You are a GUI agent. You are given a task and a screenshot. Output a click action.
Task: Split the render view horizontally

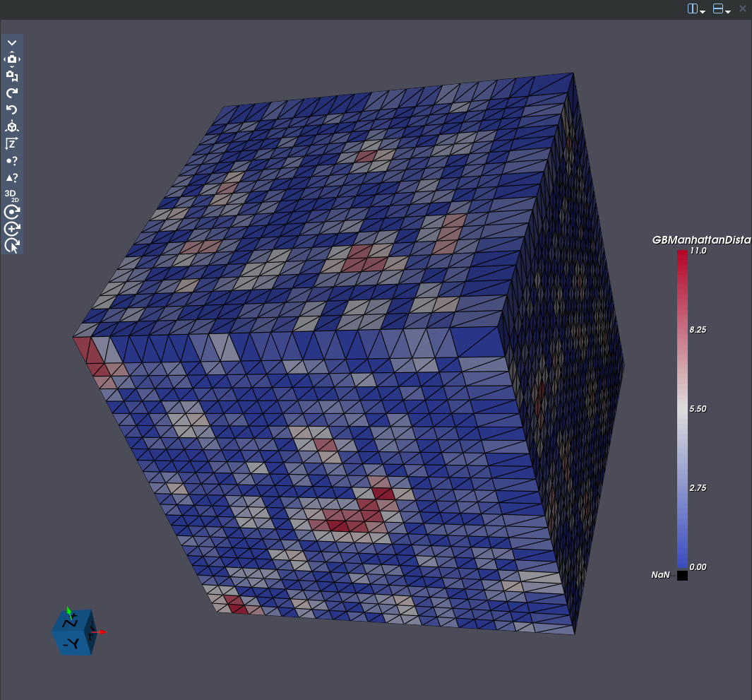(x=691, y=8)
